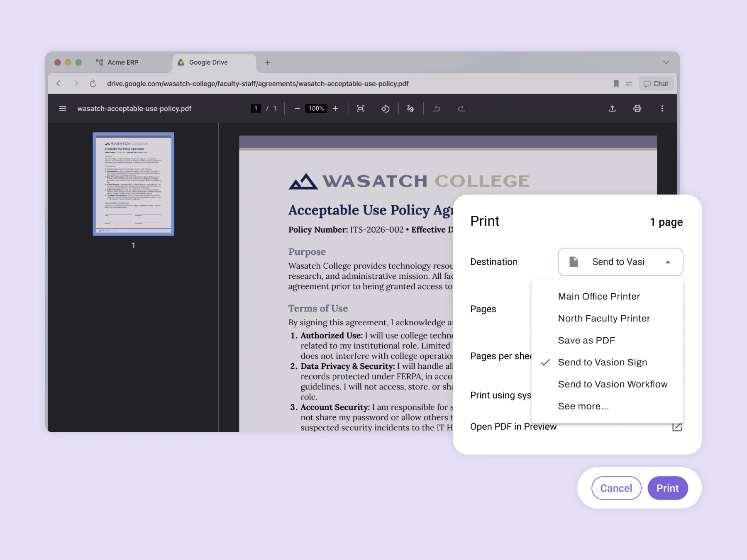747x560 pixels.
Task: Zoom in using the plus icon
Action: [x=335, y=109]
